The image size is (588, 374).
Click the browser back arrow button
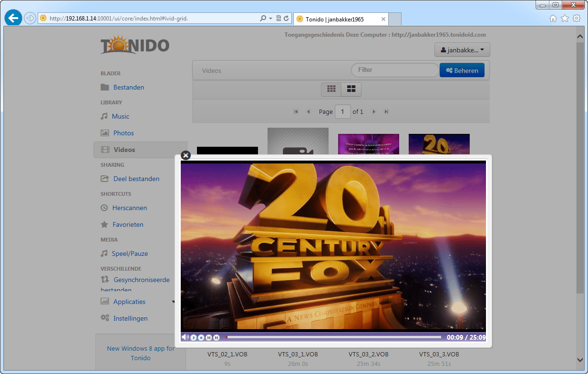(x=13, y=19)
